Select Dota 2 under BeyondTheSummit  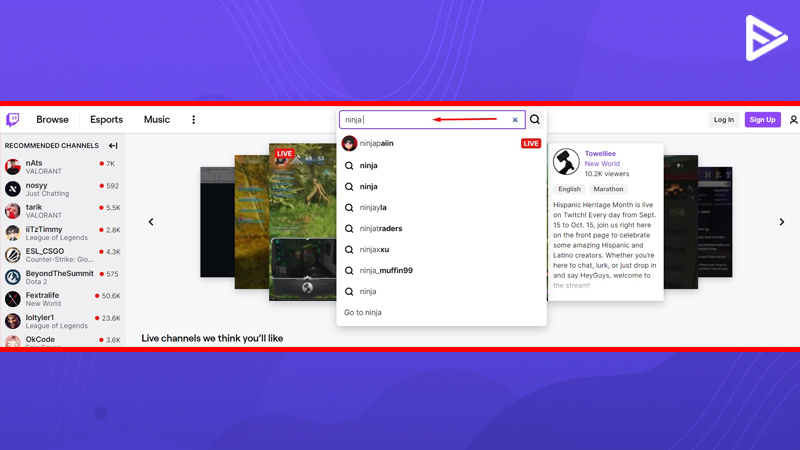36,282
